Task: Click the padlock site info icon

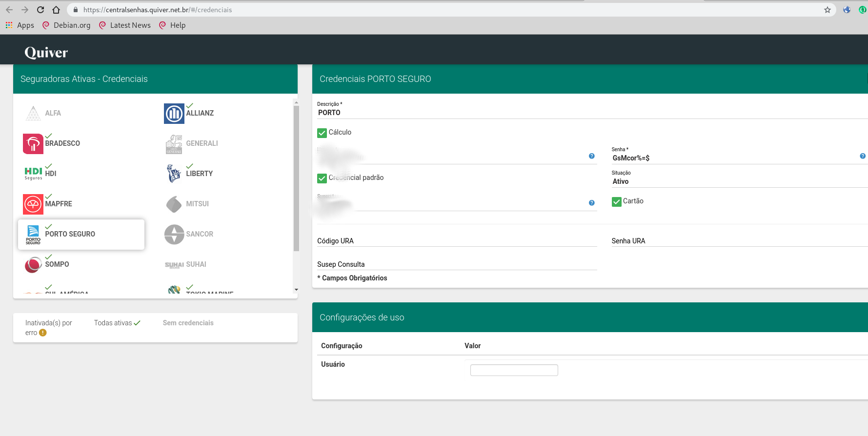Action: point(76,10)
